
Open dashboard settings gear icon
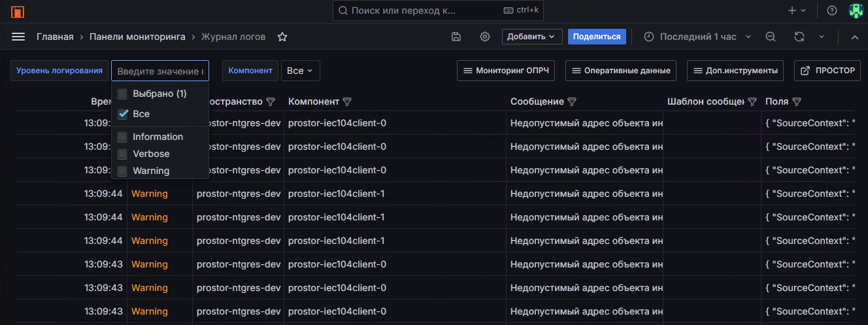[x=485, y=37]
